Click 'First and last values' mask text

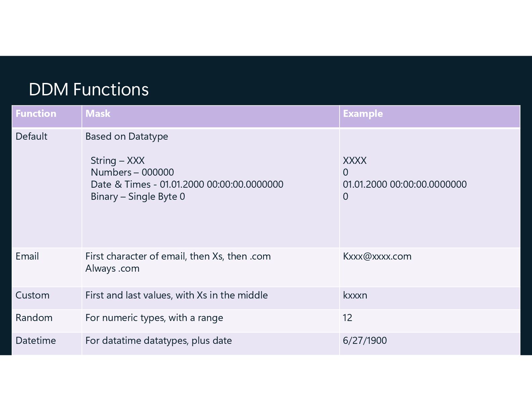pyautogui.click(x=177, y=295)
